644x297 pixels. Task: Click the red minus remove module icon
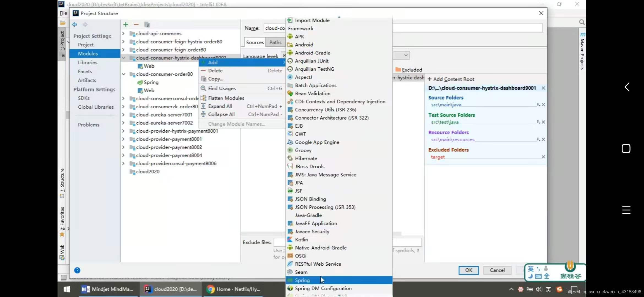pos(136,24)
